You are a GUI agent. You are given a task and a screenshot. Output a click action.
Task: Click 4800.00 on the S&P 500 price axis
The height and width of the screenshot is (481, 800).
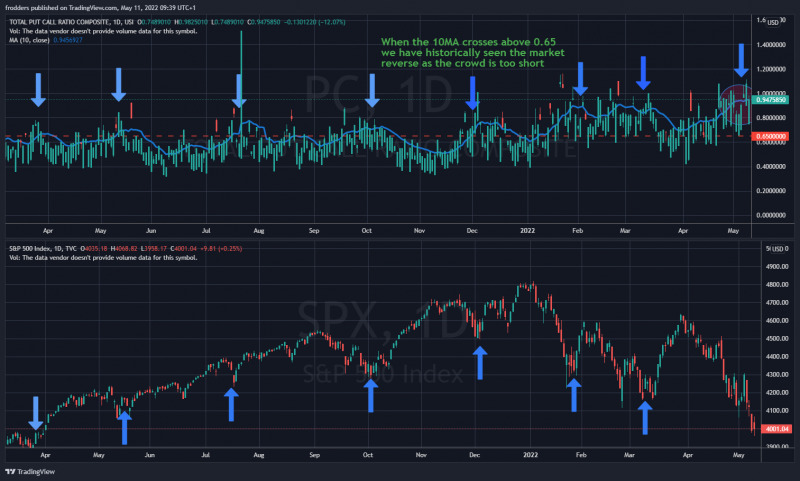777,285
